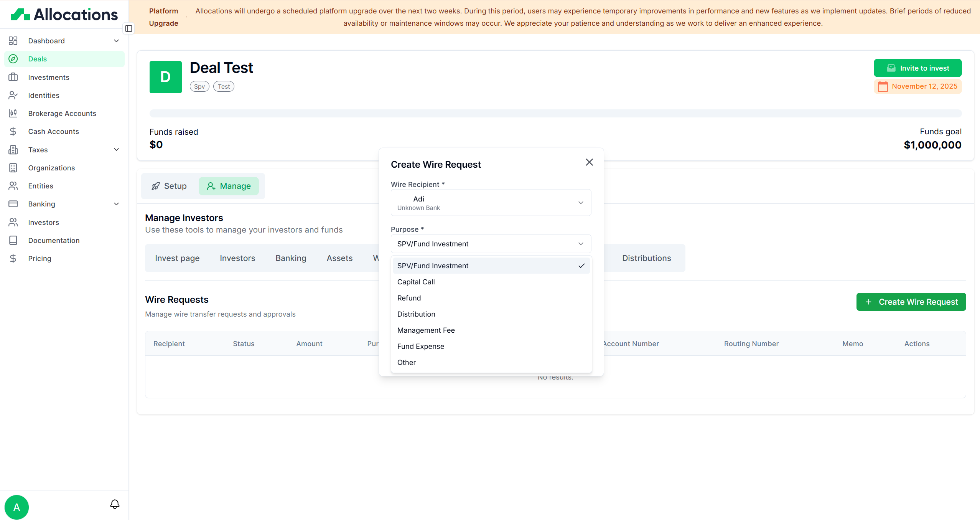Click the Documentation book icon
Screen dimensions: 980x520
(x=13, y=240)
